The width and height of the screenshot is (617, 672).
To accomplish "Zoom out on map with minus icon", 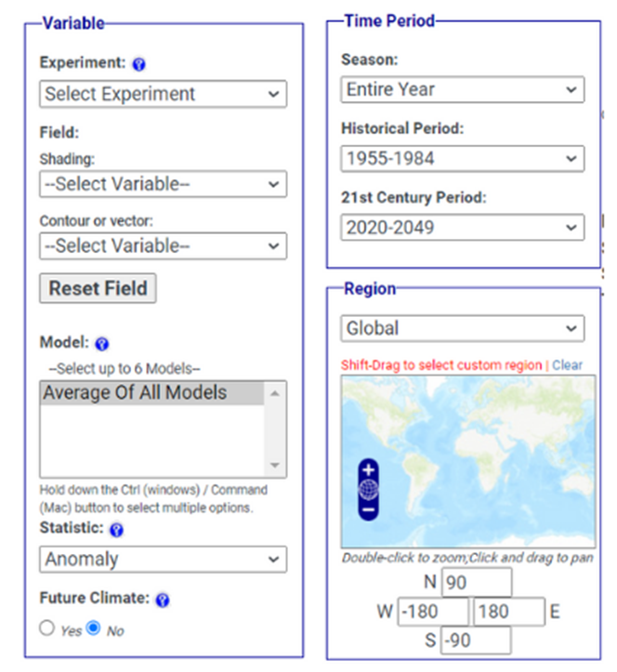I will [369, 510].
